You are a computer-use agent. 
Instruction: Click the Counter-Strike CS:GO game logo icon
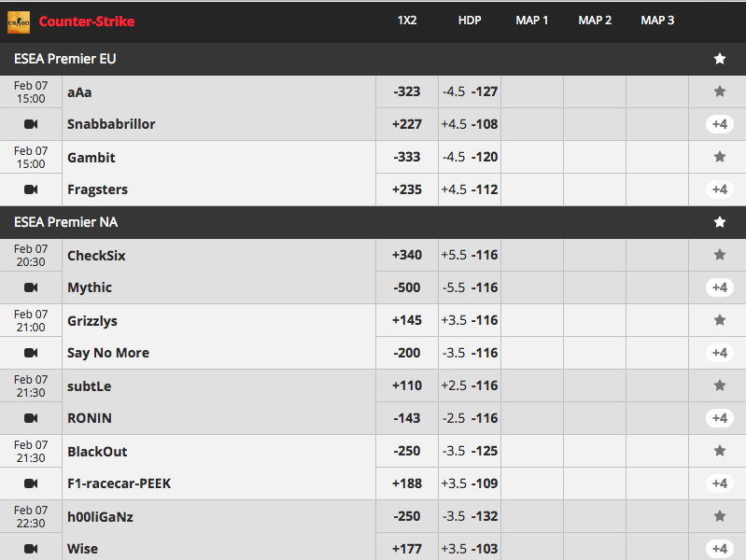(19, 21)
